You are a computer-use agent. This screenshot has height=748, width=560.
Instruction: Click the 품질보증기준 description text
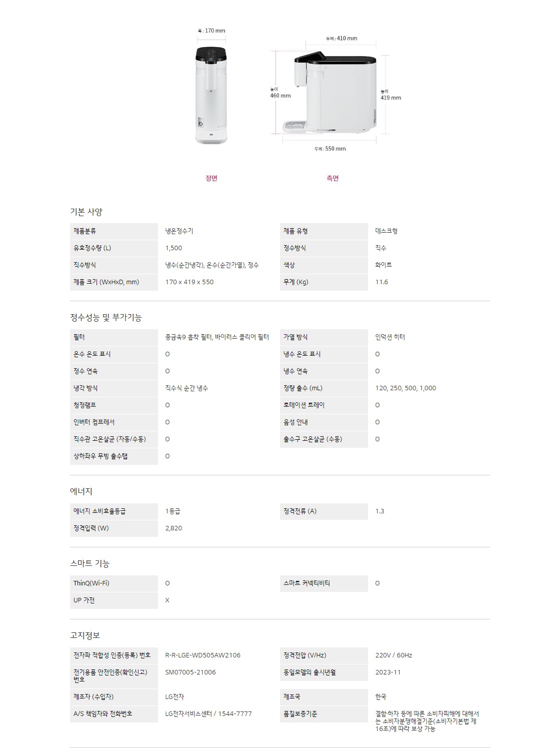click(427, 721)
